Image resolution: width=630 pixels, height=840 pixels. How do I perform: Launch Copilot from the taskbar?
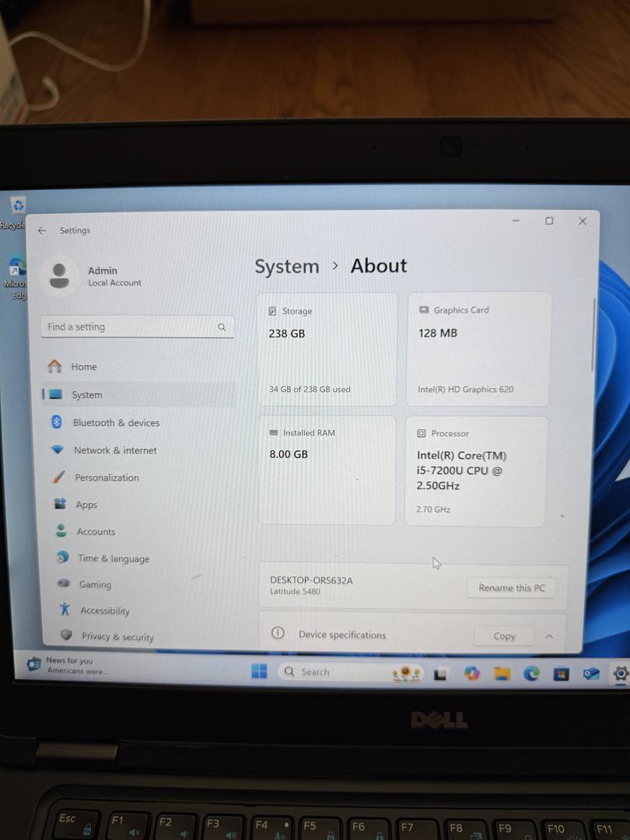click(x=471, y=674)
